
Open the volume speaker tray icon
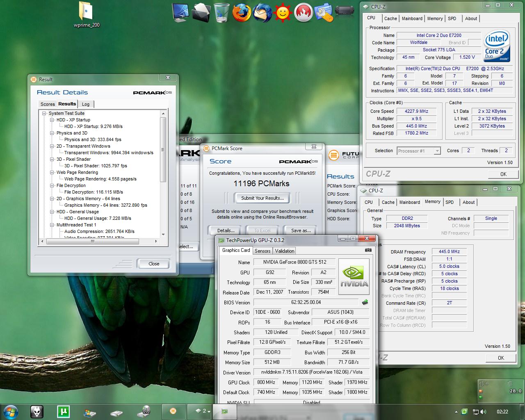coord(484,411)
